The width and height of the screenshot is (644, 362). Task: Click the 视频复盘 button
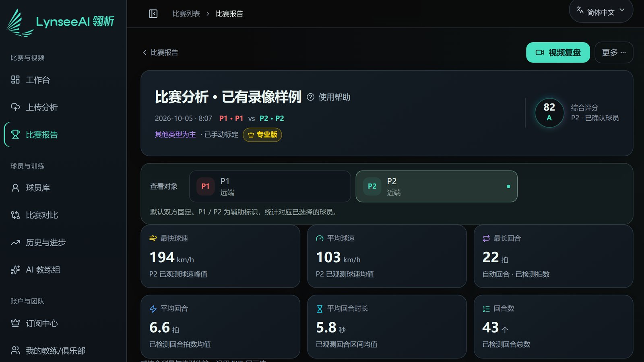pyautogui.click(x=558, y=52)
